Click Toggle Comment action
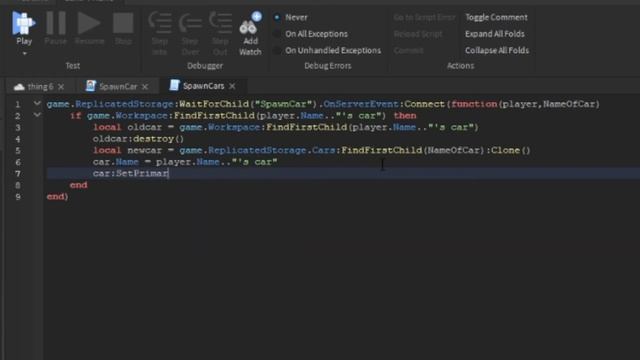This screenshot has height=360, width=640. pos(496,18)
